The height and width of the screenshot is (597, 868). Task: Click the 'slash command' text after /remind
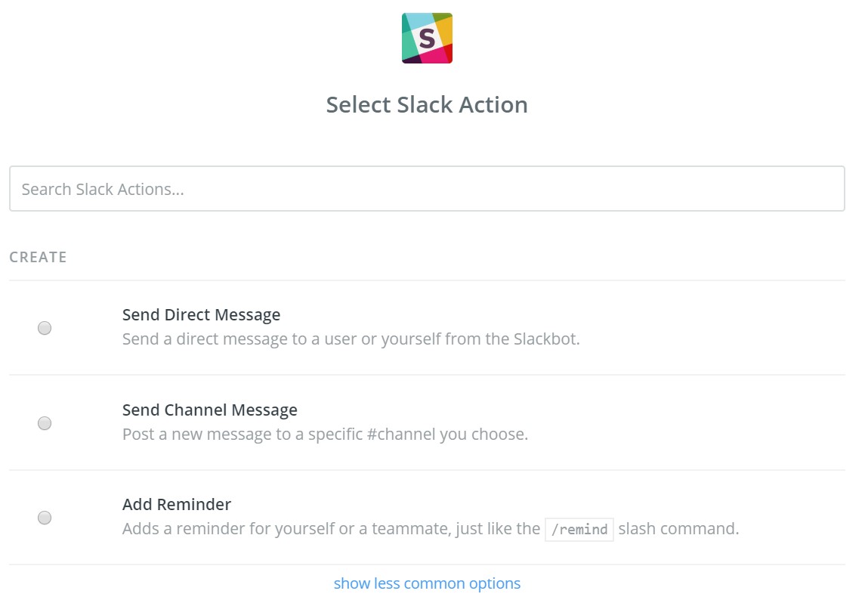[x=677, y=529]
